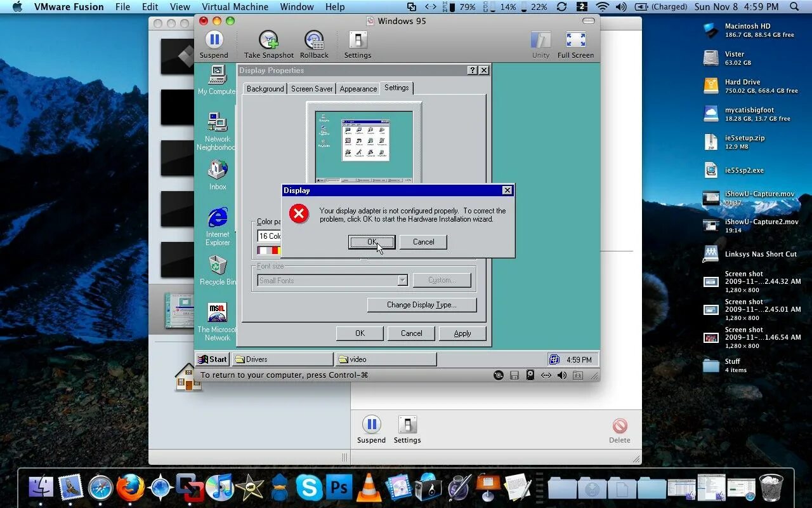Switch to the Screen Saver tab
This screenshot has height=508, width=812.
tap(311, 89)
